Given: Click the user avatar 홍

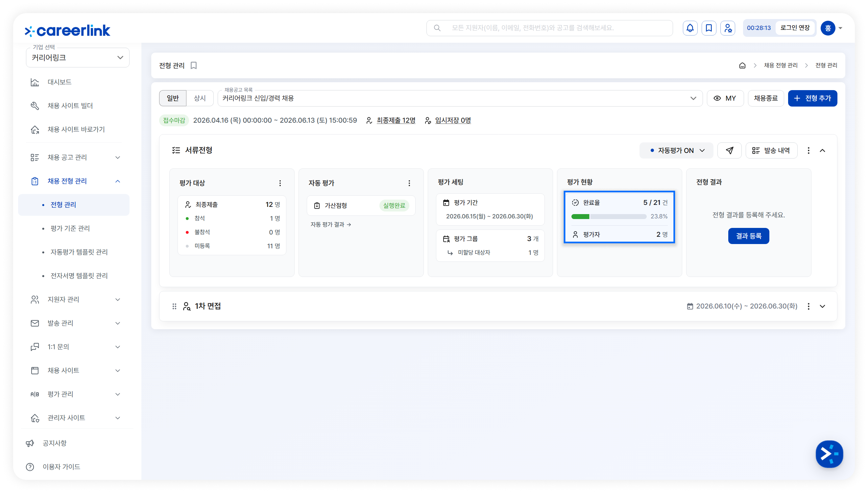Looking at the screenshot, I should (828, 28).
